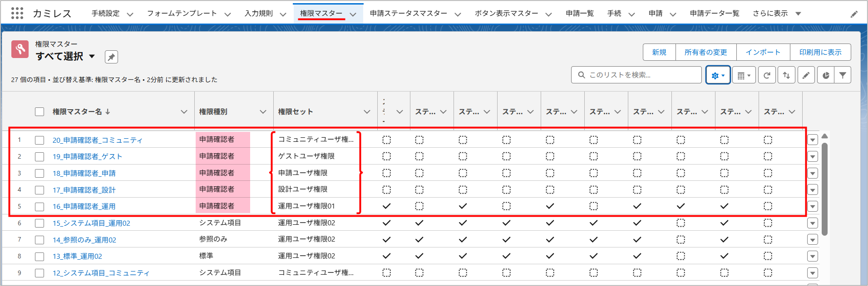Refresh the list view
Viewport: 868px width, 286px height.
[x=767, y=75]
